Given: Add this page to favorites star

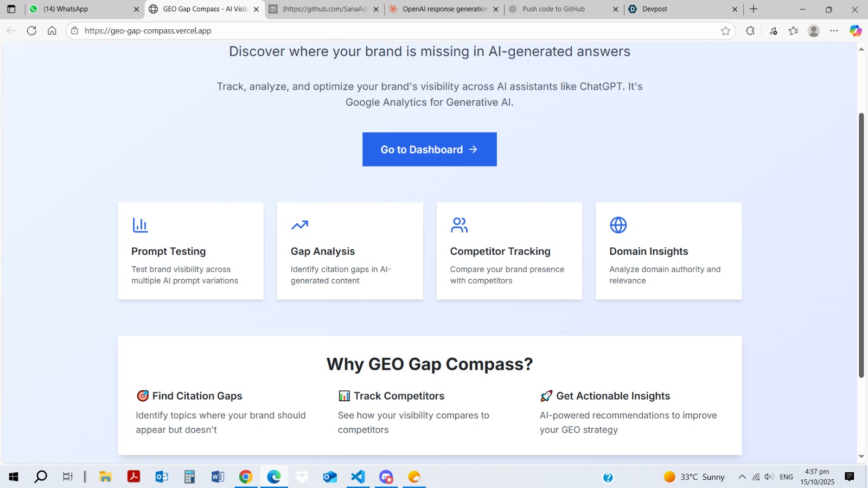Looking at the screenshot, I should 725,31.
